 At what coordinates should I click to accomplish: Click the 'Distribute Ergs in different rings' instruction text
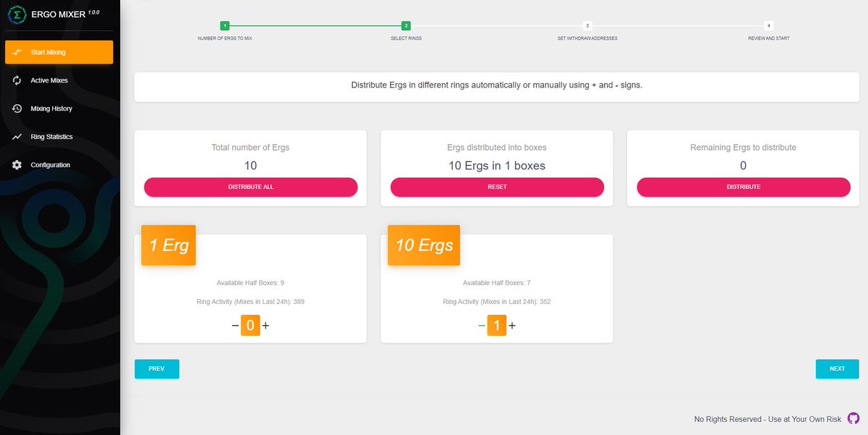(497, 85)
